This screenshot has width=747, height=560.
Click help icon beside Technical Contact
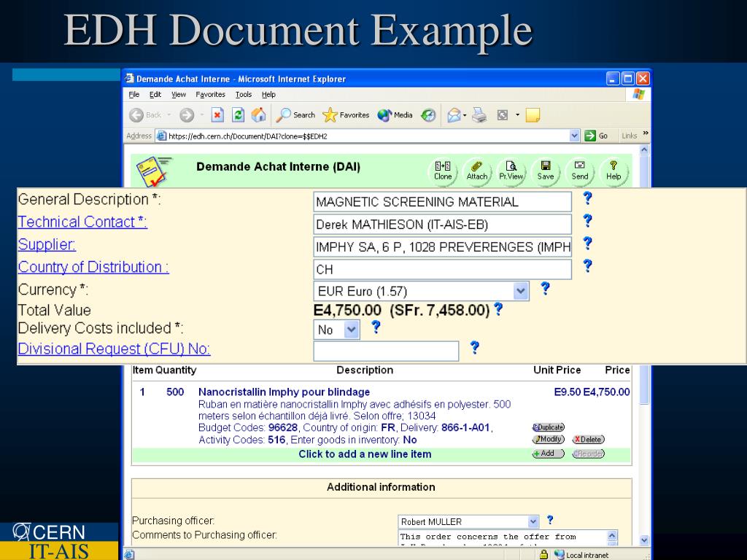tap(588, 220)
